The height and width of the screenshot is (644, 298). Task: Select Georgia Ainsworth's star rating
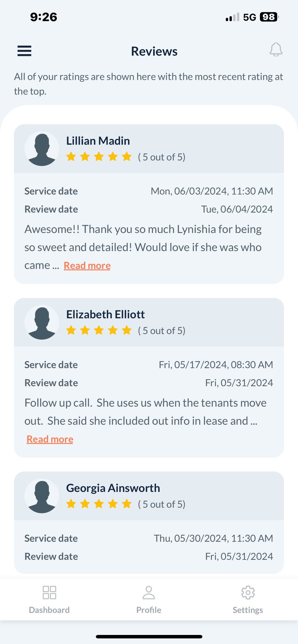pos(99,504)
